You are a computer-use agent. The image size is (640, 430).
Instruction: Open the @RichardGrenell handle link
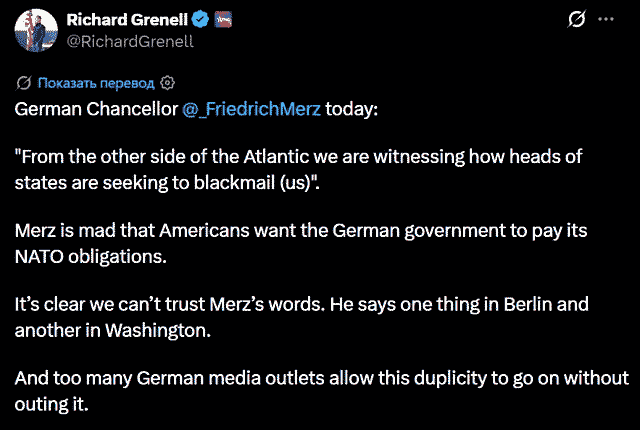coord(130,42)
